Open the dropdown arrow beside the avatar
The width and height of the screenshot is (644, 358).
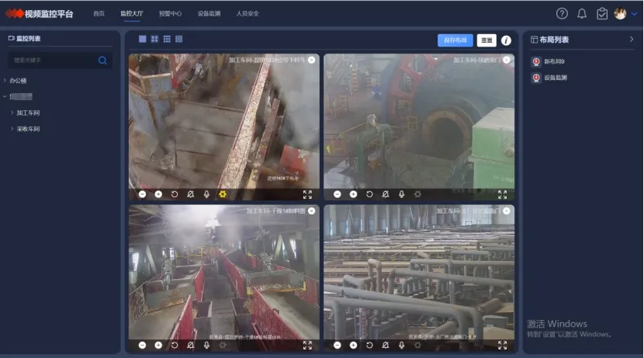click(634, 13)
